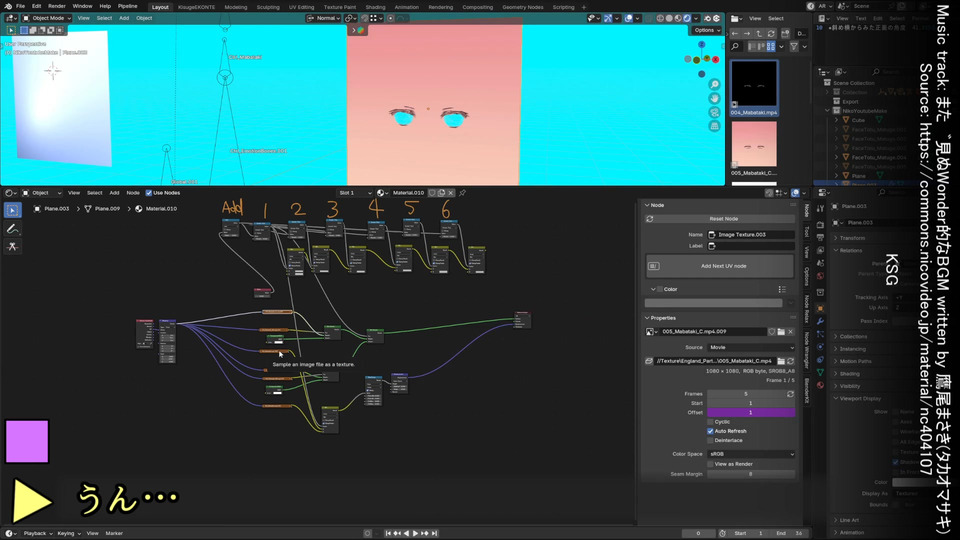The width and height of the screenshot is (960, 540).
Task: Refresh the file browser listing
Action: pos(771,34)
